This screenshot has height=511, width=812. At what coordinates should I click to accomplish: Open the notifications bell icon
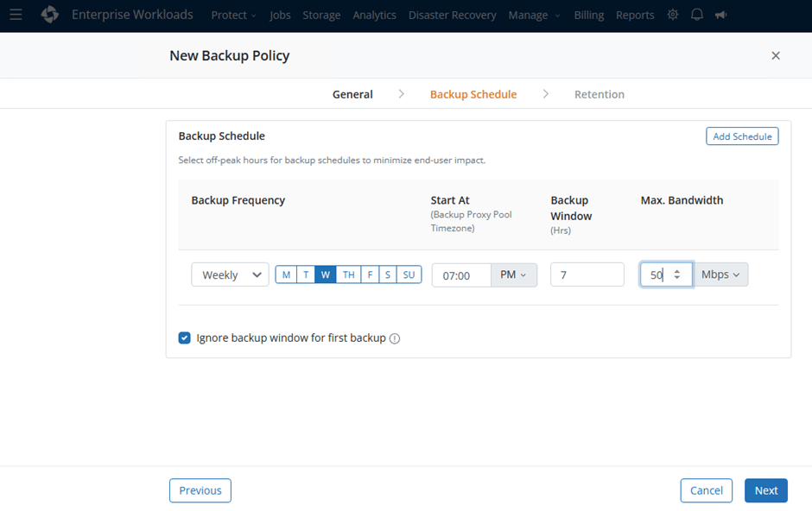(697, 15)
